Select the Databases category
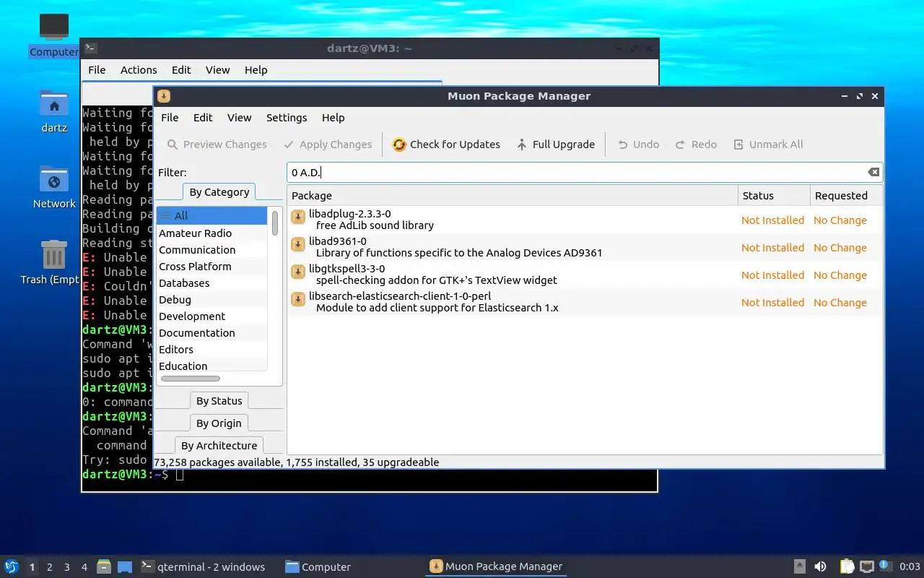Image resolution: width=924 pixels, height=578 pixels. (212, 283)
